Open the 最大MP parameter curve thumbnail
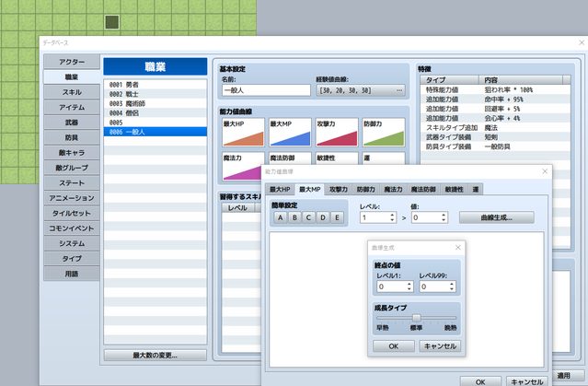588x386 pixels. pyautogui.click(x=290, y=132)
